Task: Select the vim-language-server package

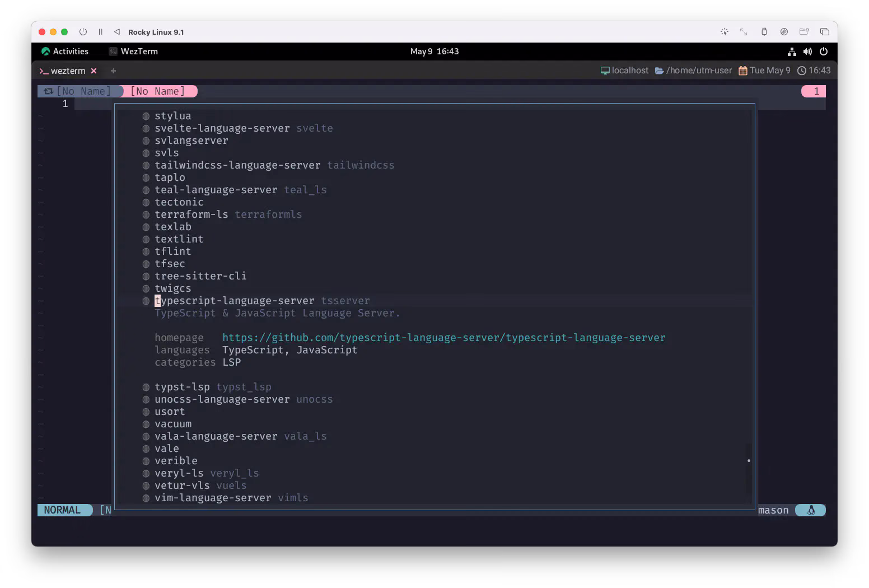Action: point(213,498)
